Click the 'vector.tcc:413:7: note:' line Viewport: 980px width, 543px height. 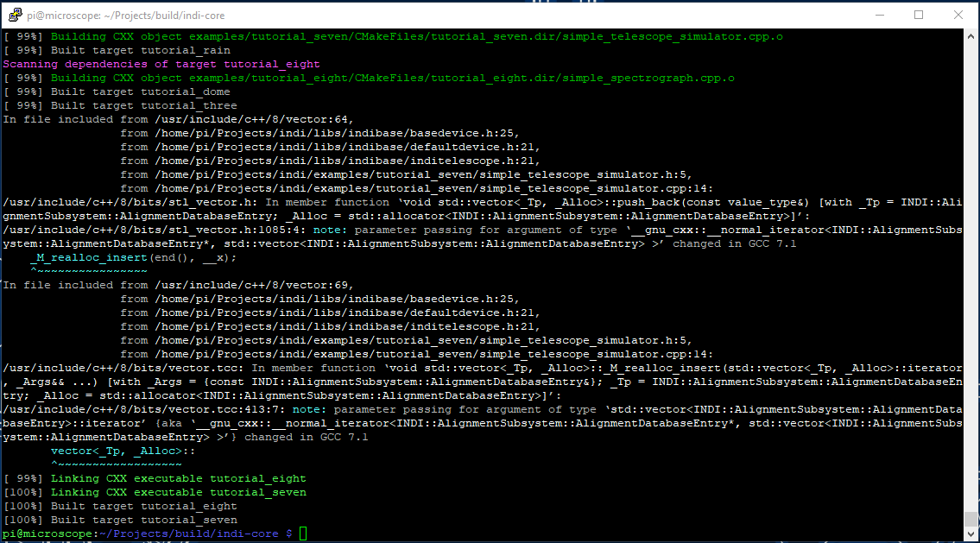click(483, 423)
